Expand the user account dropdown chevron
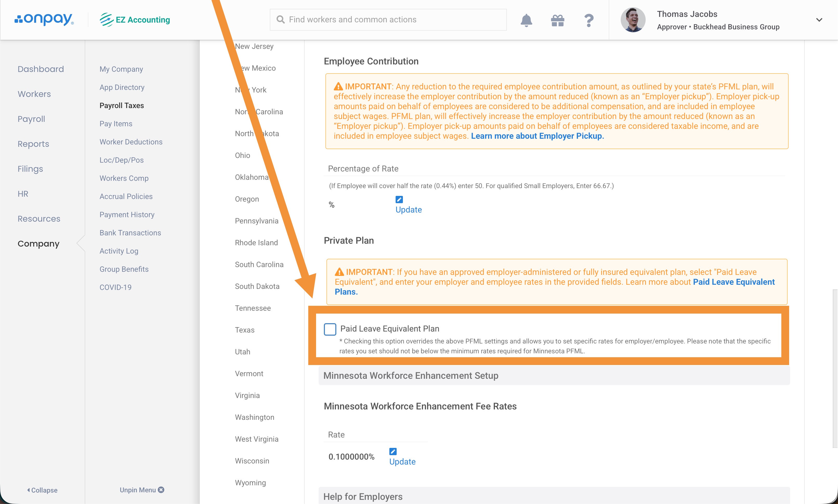This screenshot has width=838, height=504. [819, 20]
